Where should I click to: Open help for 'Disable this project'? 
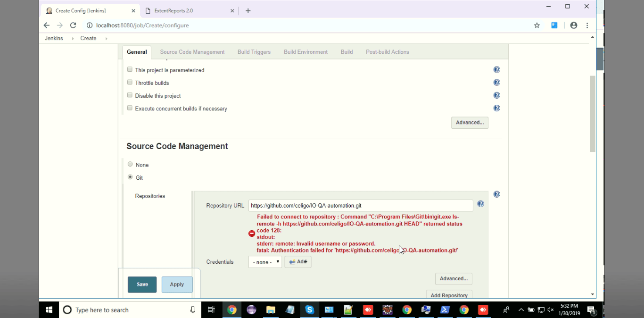click(496, 95)
